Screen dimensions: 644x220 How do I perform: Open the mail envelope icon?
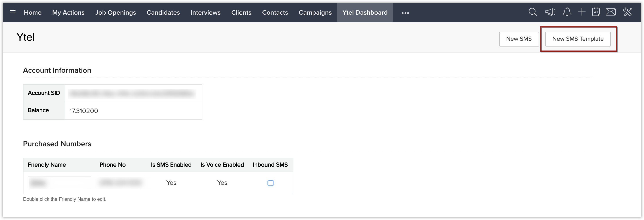611,12
